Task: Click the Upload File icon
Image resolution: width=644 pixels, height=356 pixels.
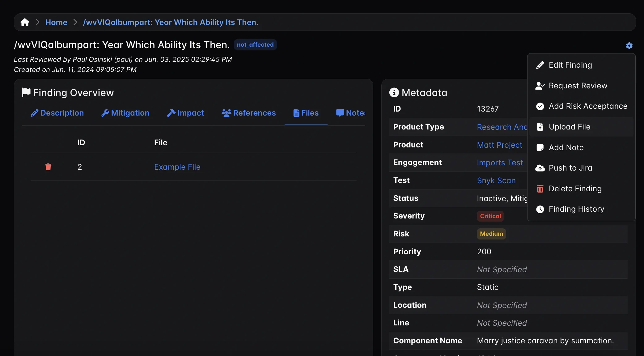Action: (x=540, y=127)
